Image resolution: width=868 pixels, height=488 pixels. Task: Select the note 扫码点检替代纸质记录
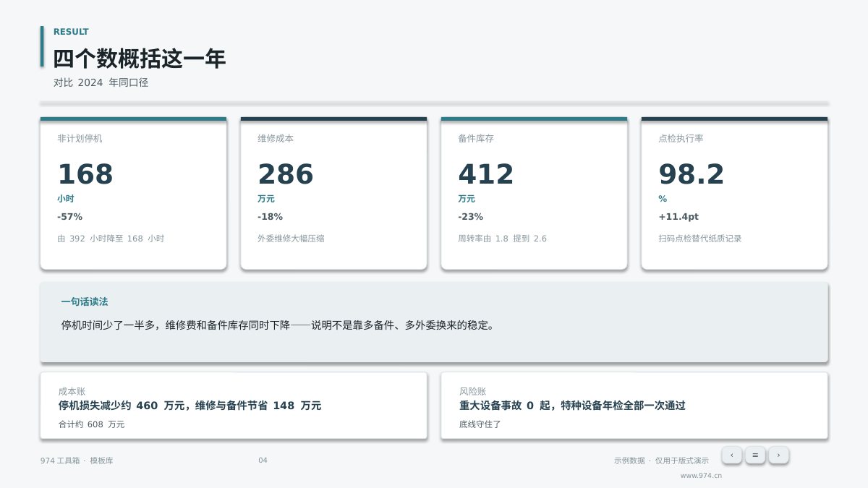700,239
